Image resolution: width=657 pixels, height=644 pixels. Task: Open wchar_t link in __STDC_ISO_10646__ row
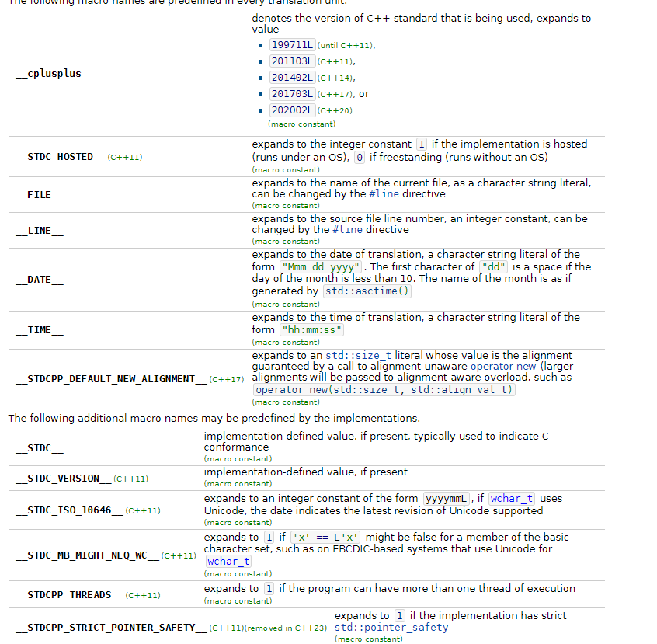511,499
